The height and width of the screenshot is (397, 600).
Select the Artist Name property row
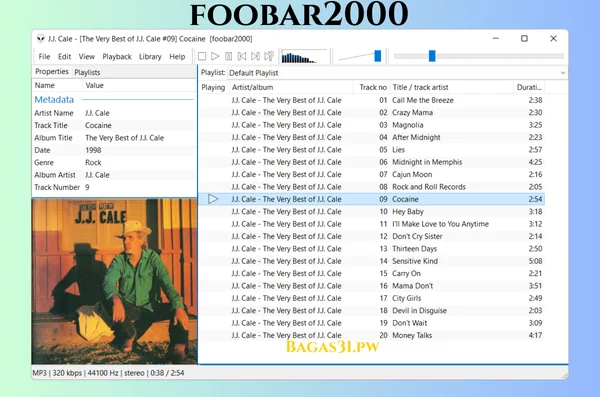pyautogui.click(x=114, y=113)
